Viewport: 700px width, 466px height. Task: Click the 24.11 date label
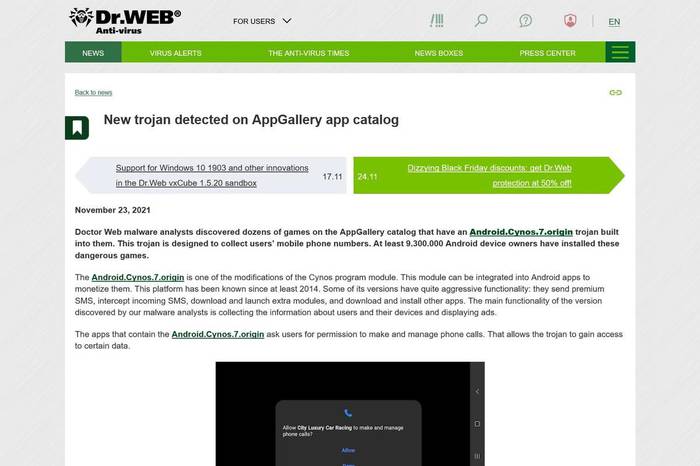click(367, 177)
